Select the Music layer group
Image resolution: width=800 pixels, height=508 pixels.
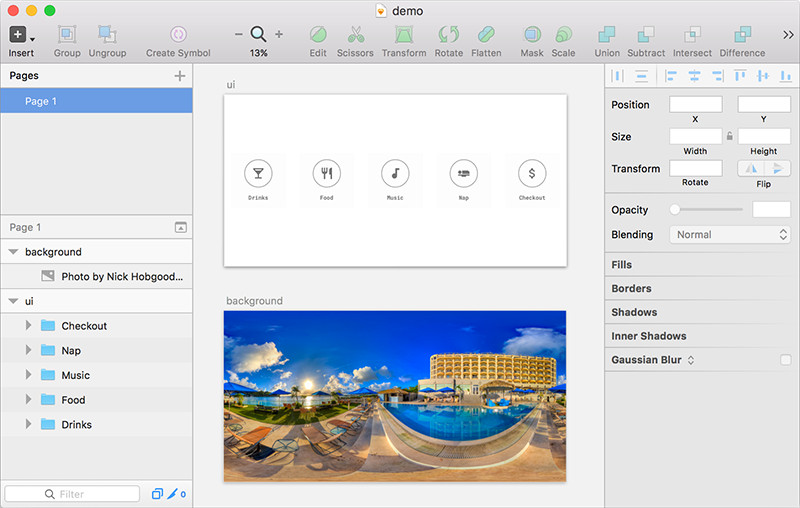tap(75, 375)
